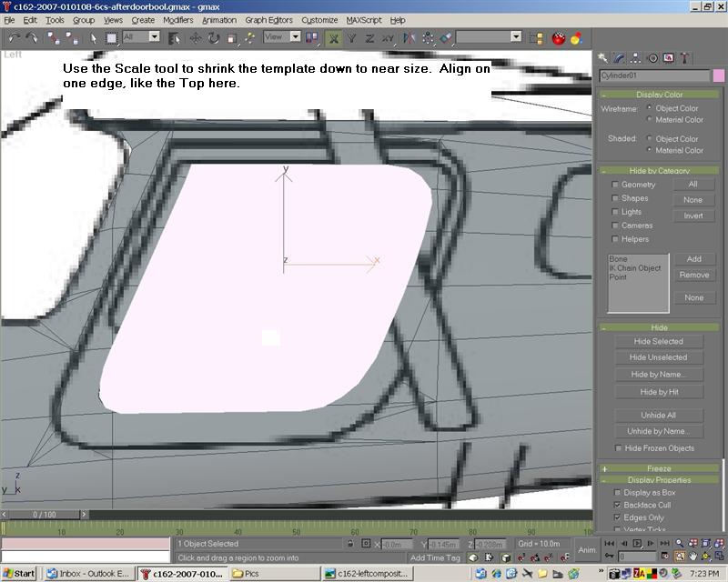Restrict transforms to the X axis
The image size is (728, 582).
[x=333, y=38]
